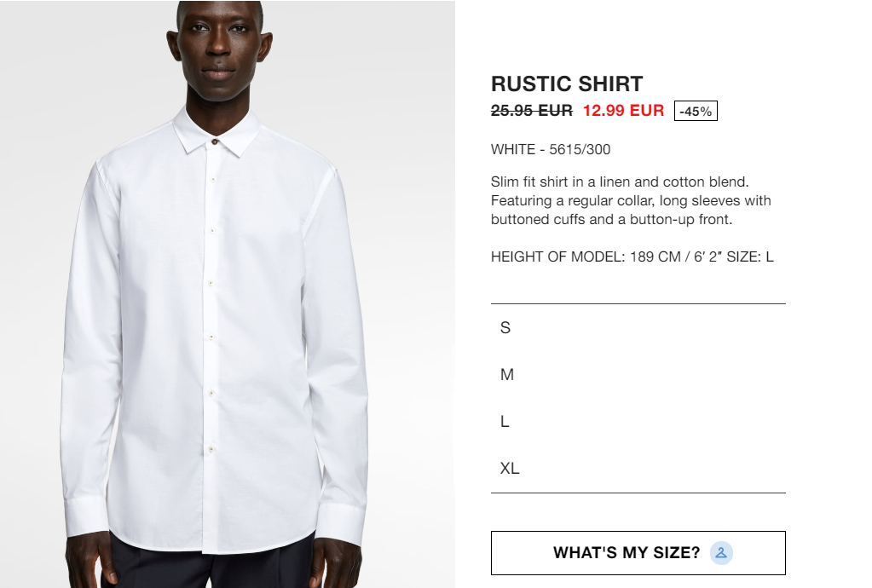
Task: Select the XL size option
Action: [x=638, y=468]
